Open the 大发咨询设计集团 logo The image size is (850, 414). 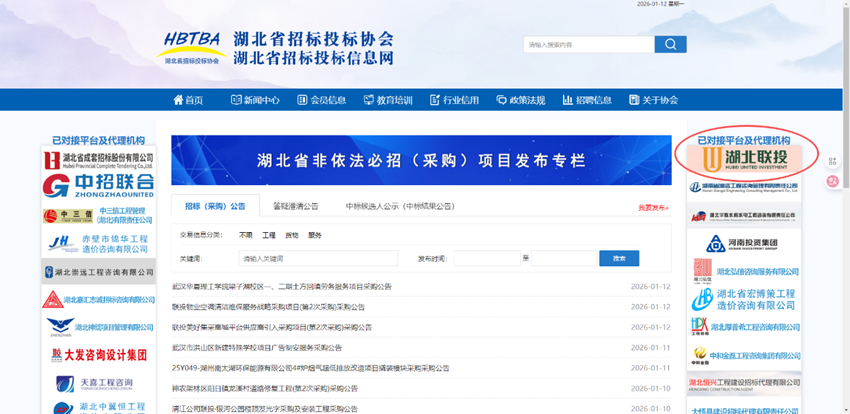click(x=99, y=355)
